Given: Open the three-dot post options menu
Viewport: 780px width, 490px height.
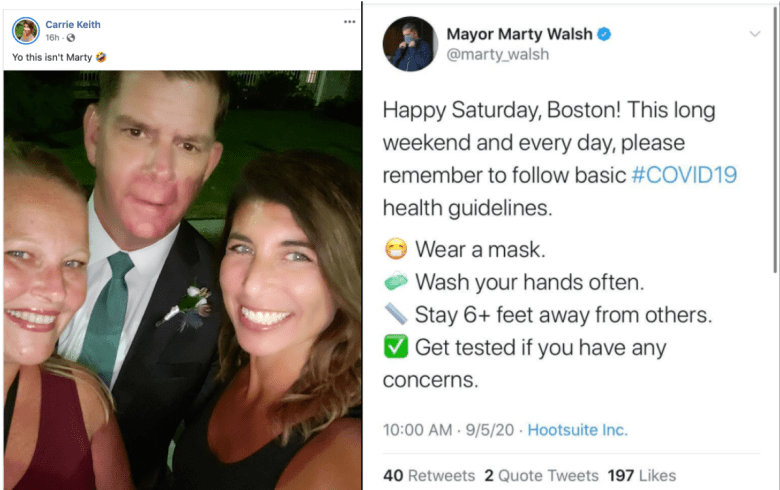Looking at the screenshot, I should pyautogui.click(x=349, y=22).
